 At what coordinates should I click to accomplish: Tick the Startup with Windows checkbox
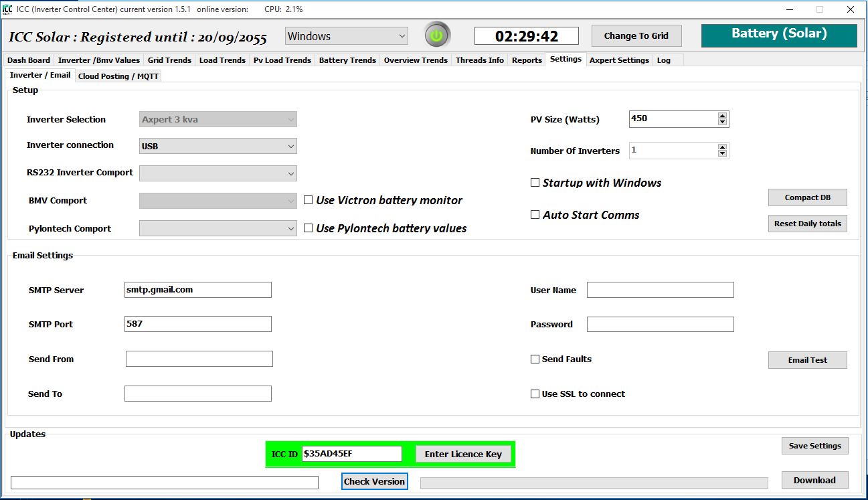click(535, 182)
